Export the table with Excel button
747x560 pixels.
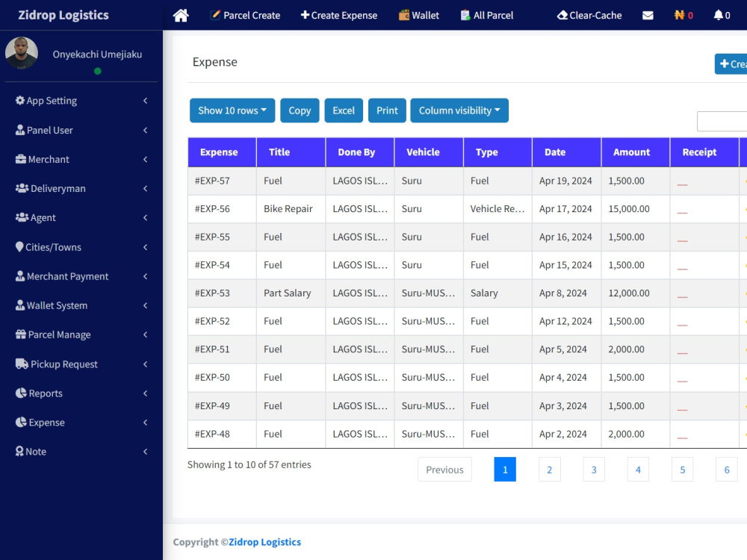[x=344, y=111]
